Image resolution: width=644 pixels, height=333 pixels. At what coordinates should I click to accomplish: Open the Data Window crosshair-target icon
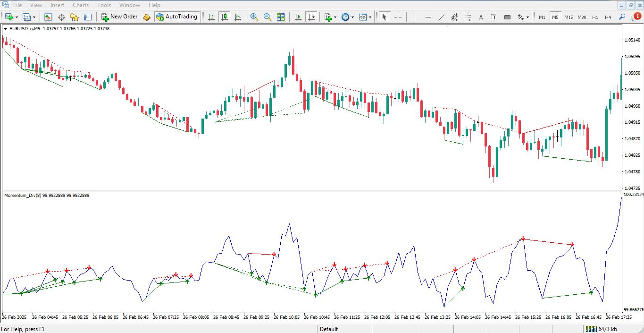(61, 17)
